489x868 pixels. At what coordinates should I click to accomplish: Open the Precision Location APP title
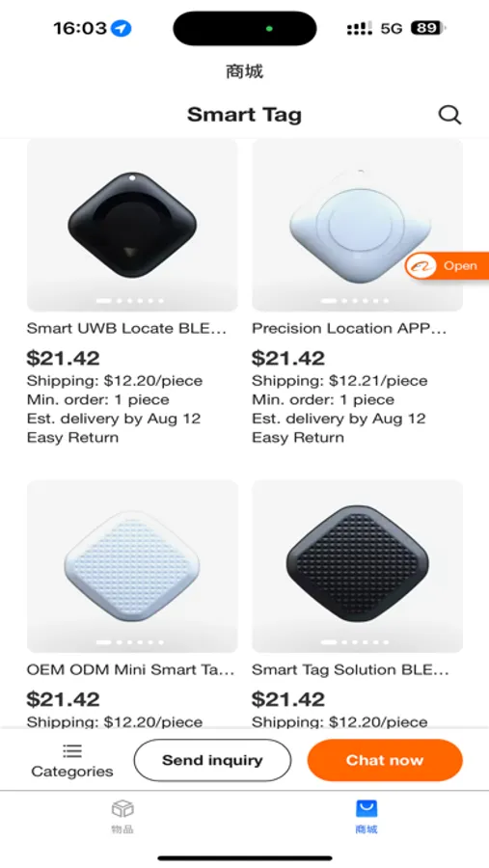(x=349, y=328)
